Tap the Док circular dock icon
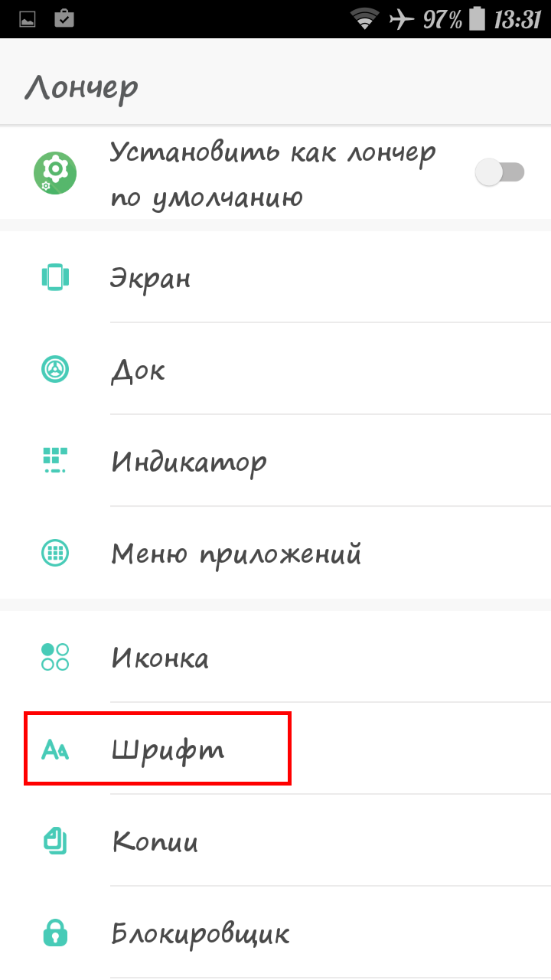 tap(55, 369)
